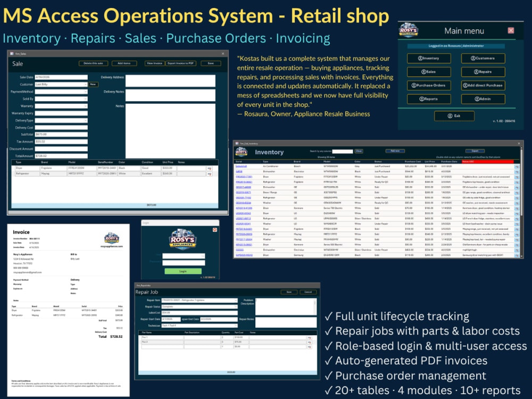Click the Serial column header in Inventory
The width and height of the screenshot is (532, 399).
[x=238, y=162]
